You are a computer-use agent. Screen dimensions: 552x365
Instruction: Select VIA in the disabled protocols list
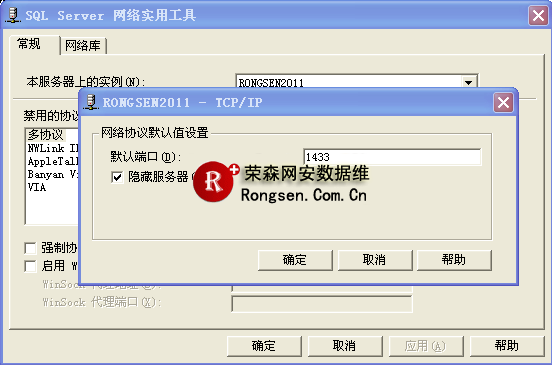coord(37,187)
